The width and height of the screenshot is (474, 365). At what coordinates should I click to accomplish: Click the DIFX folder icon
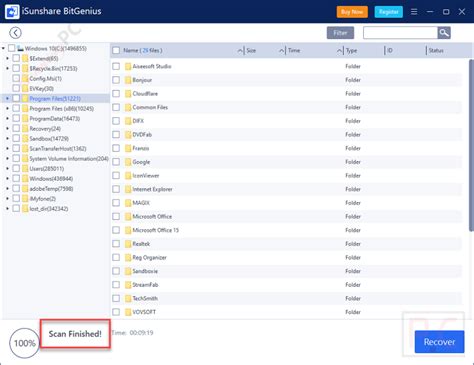128,121
